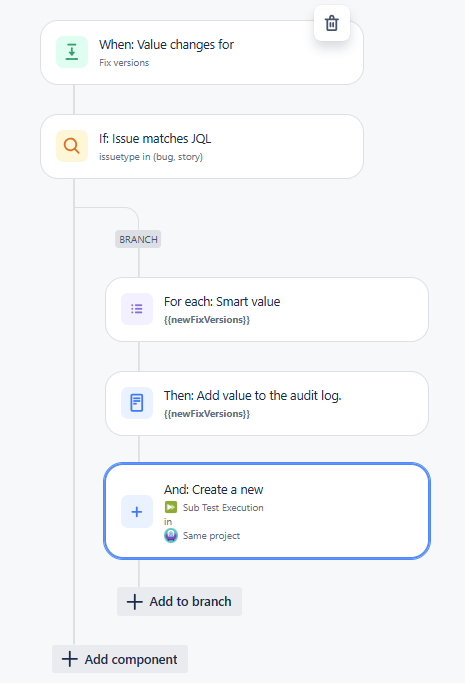The height and width of the screenshot is (683, 465).
Task: Click the Same project avatar icon
Action: coord(171,535)
